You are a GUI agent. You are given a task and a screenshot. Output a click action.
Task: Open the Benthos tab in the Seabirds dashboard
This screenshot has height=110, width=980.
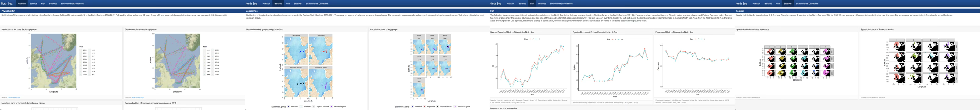(x=768, y=3)
